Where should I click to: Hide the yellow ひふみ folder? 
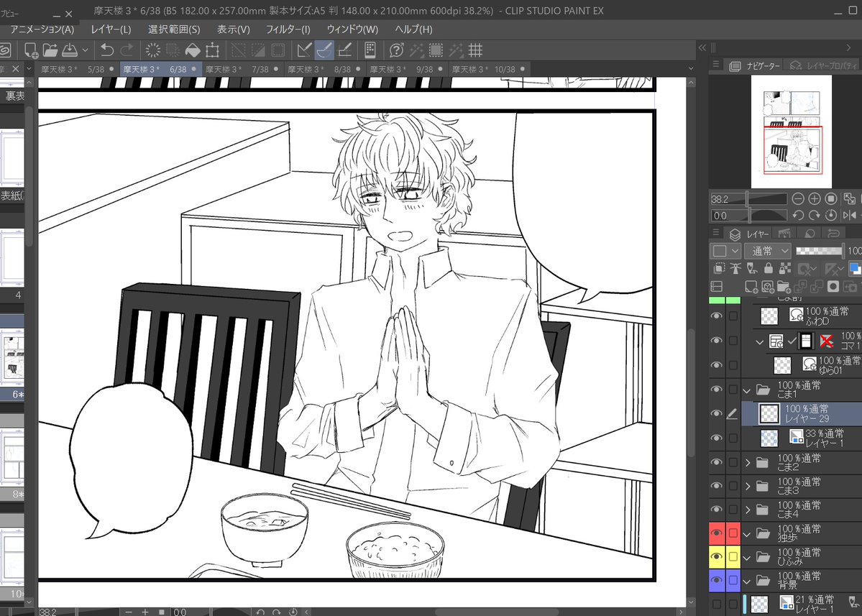(716, 556)
